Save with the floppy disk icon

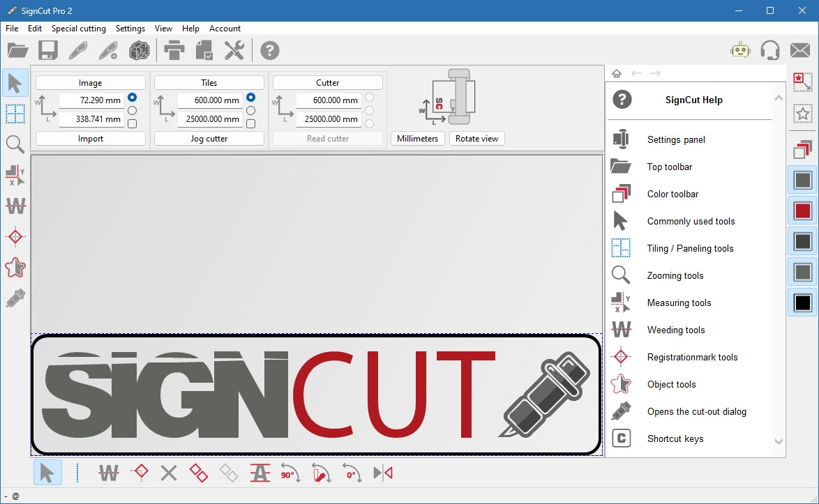click(48, 51)
